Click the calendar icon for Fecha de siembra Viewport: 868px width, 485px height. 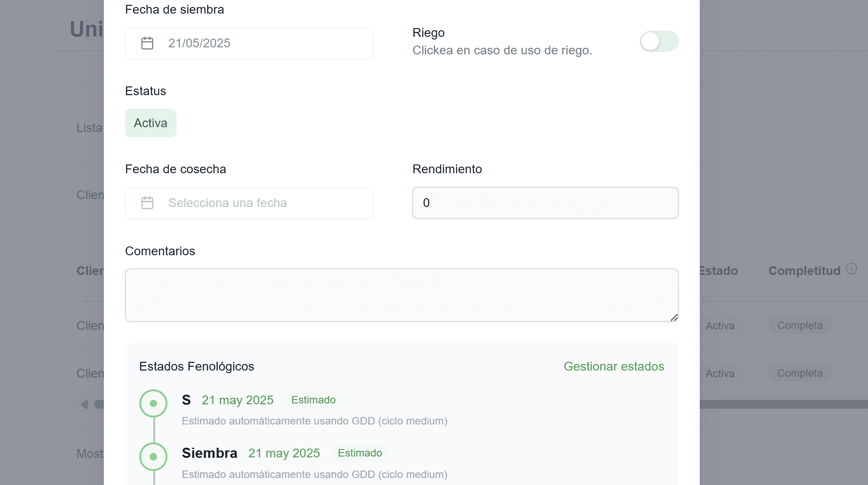(147, 43)
